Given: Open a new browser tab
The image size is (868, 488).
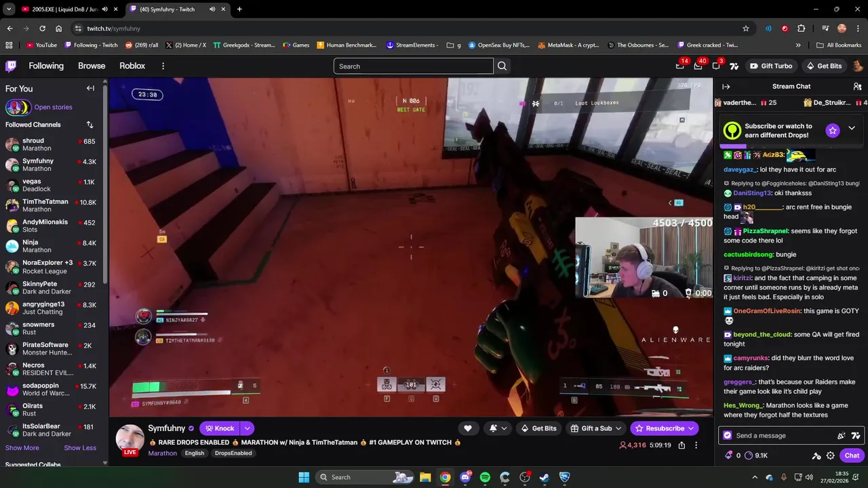Looking at the screenshot, I should click(239, 9).
